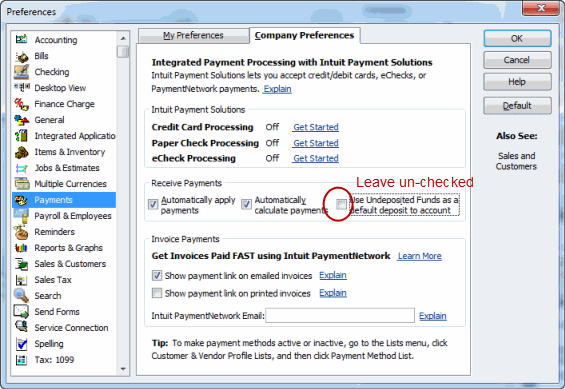Image resolution: width=565 pixels, height=389 pixels.
Task: Click the Reports & Graphs icon
Action: coord(22,248)
